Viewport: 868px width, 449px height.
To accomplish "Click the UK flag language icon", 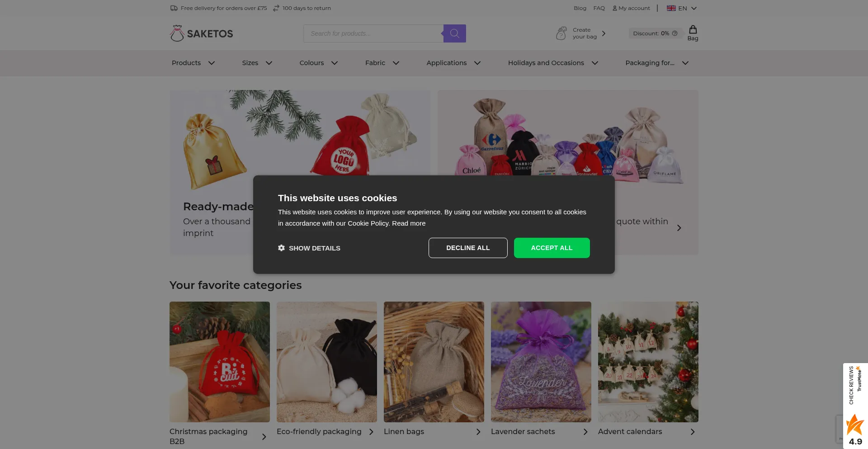I will [x=671, y=8].
